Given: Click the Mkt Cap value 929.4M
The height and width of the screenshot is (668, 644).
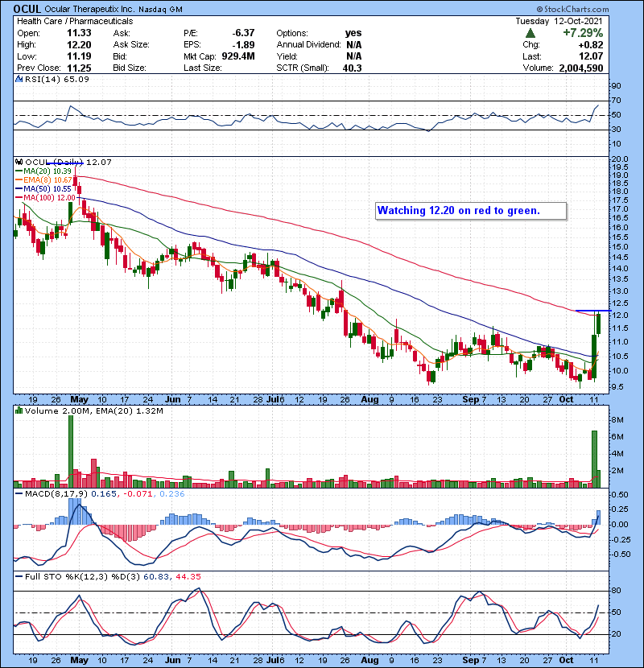Looking at the screenshot, I should click(238, 56).
